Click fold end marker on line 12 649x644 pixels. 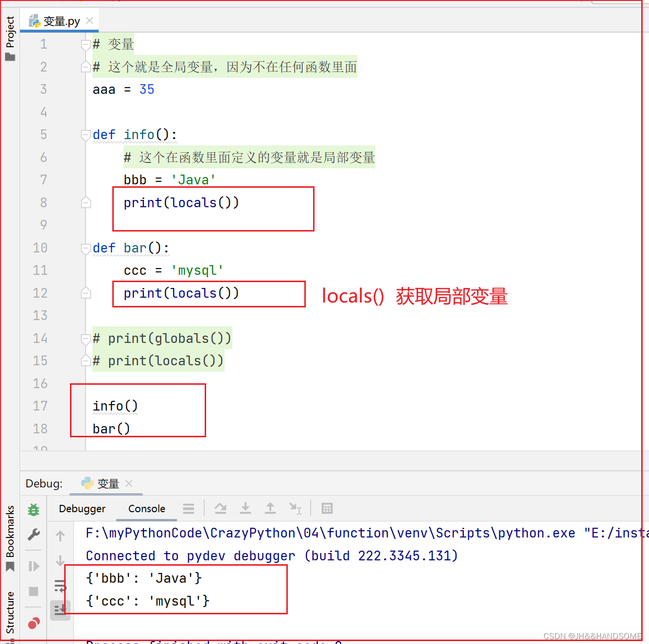(86, 293)
